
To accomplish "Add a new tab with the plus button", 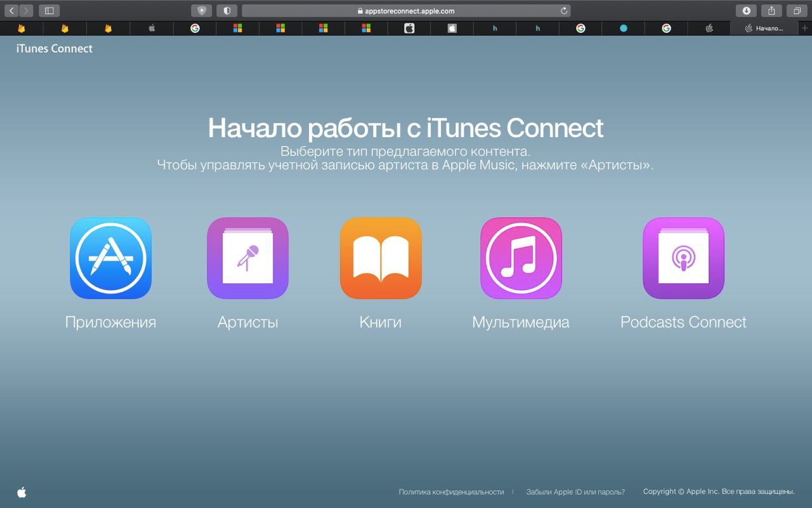I will tap(805, 28).
